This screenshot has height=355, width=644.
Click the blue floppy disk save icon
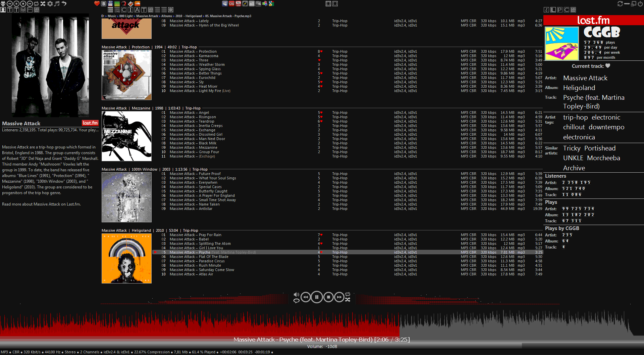point(110,4)
